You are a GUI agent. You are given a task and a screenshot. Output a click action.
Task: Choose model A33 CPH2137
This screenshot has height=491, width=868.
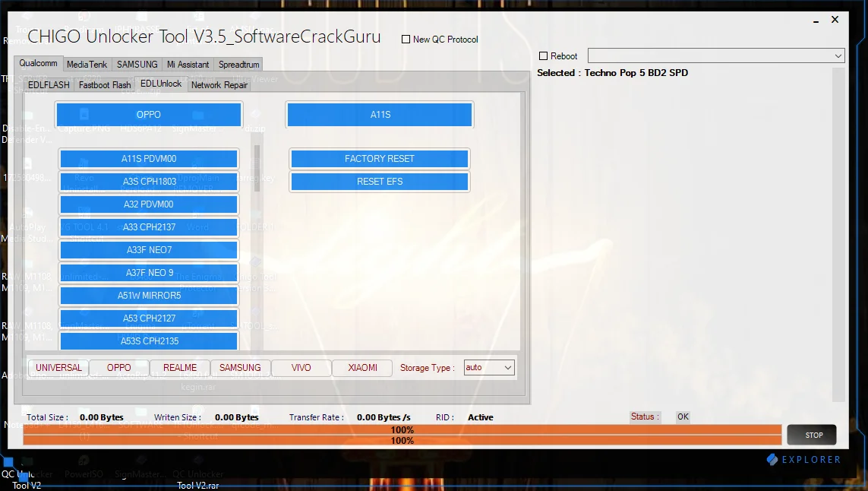pos(149,226)
